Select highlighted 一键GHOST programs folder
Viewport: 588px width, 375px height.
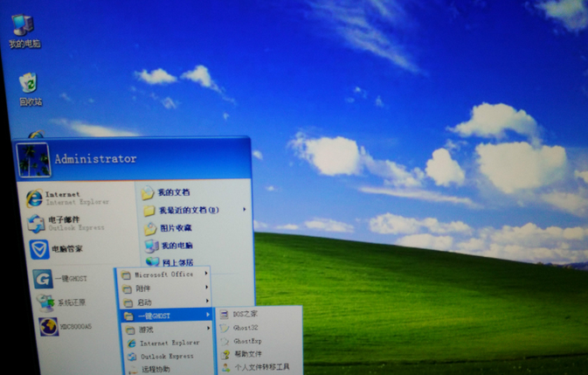pos(167,316)
